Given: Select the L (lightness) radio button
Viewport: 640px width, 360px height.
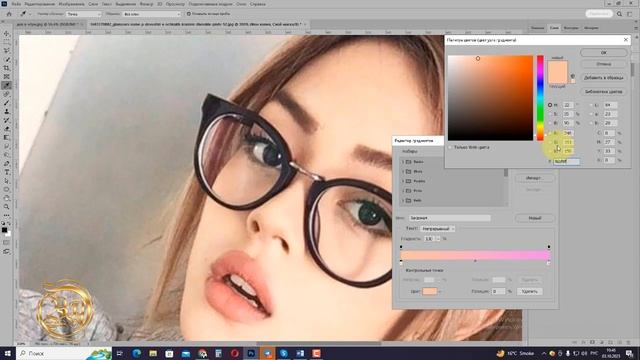Looking at the screenshot, I should 591,105.
